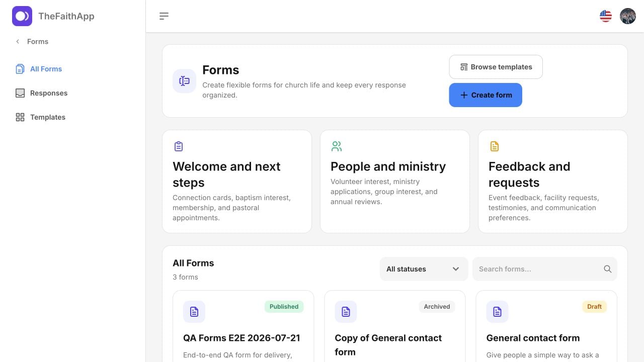Click the QA Forms E2E document icon
The width and height of the screenshot is (644, 362).
pos(194,312)
